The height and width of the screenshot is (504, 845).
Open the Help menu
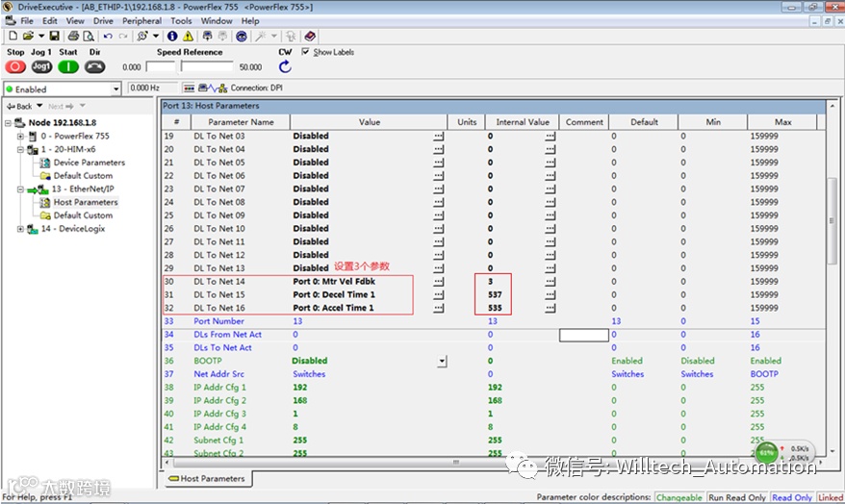coord(250,21)
